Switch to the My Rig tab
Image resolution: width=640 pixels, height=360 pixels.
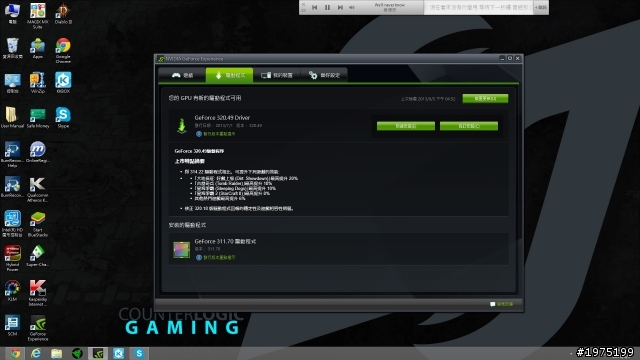[x=277, y=75]
